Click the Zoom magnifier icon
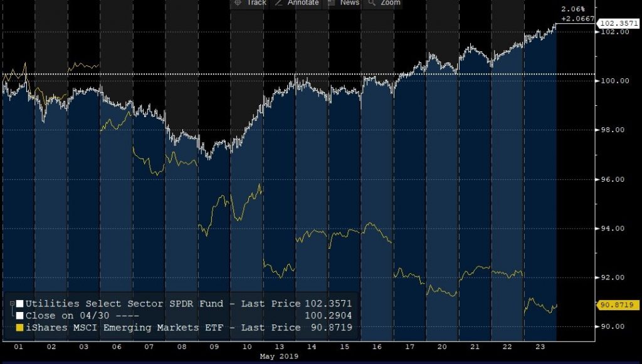Viewport: 642px width, 364px height. point(372,3)
